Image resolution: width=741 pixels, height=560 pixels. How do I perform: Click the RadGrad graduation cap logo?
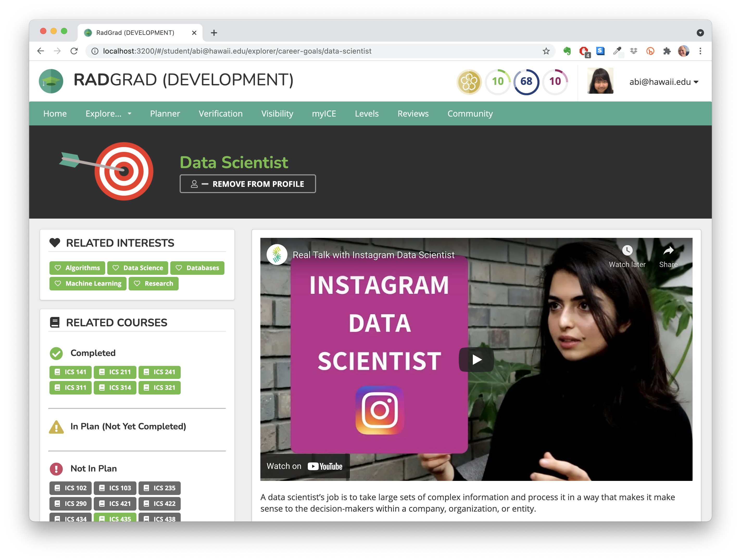coord(51,81)
